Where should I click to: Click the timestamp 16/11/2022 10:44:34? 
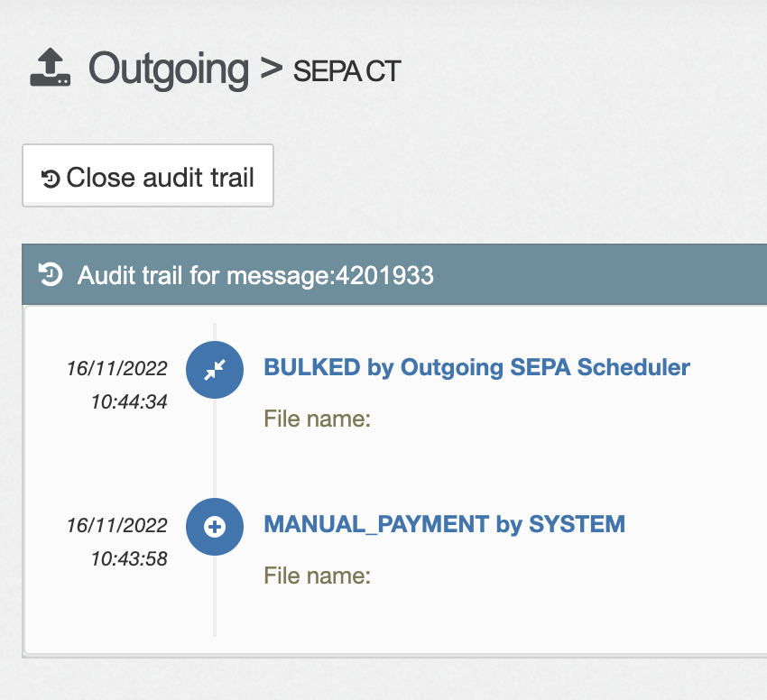click(x=118, y=383)
